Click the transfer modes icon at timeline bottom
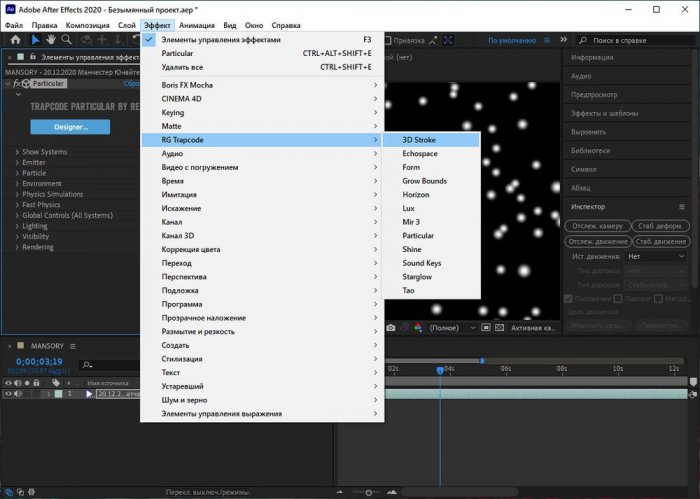Screen dimensions: 700x499 (x=21, y=492)
